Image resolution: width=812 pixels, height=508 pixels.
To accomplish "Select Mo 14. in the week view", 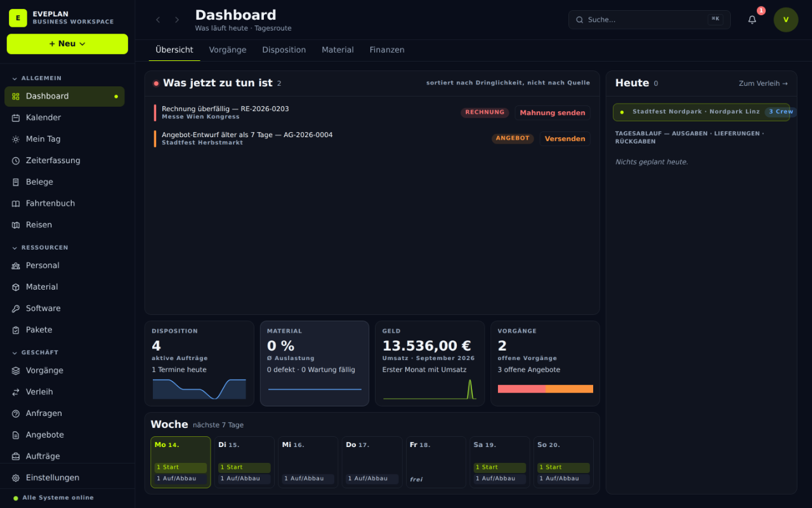I will pyautogui.click(x=181, y=462).
